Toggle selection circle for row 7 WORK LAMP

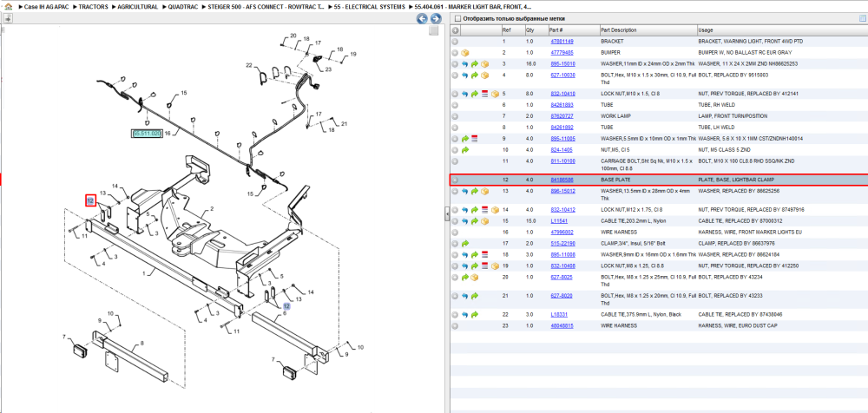[455, 115]
